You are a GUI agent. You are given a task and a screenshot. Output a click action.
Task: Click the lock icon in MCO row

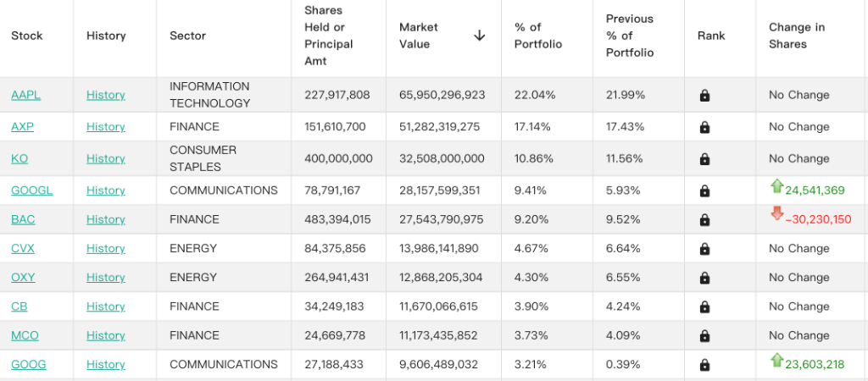[704, 335]
